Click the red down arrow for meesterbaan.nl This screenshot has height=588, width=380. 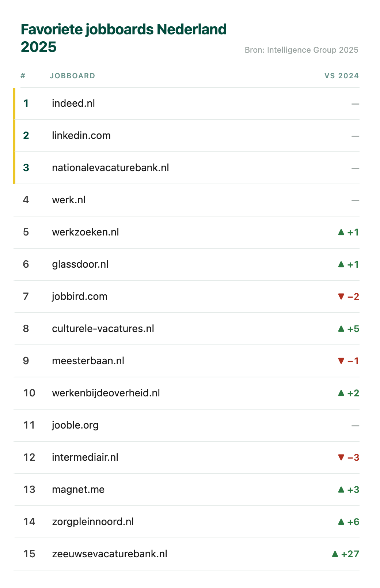click(x=341, y=361)
